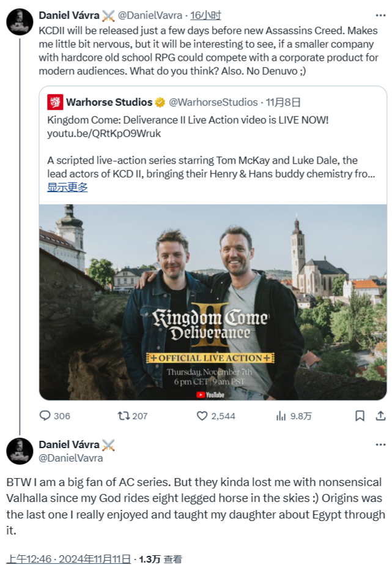Open Daniel Vávra's top profile avatar
This screenshot has width=392, height=565.
(x=20, y=21)
